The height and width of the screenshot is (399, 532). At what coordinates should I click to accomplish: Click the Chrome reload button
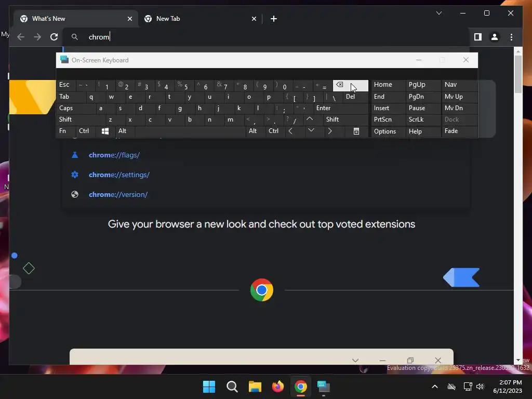click(x=54, y=37)
